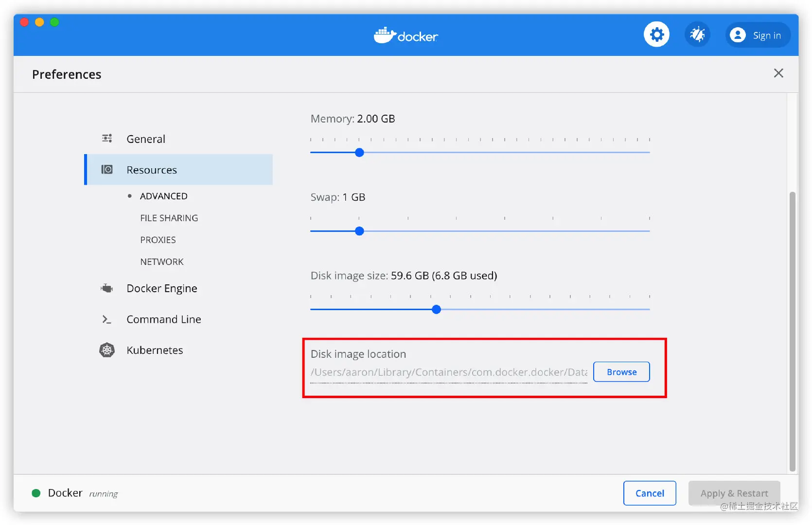Click the Resources disk icon
This screenshot has width=812, height=525.
(x=107, y=169)
